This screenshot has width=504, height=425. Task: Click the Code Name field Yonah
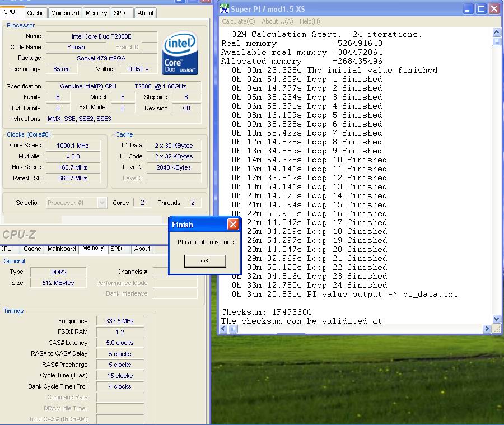coord(76,47)
